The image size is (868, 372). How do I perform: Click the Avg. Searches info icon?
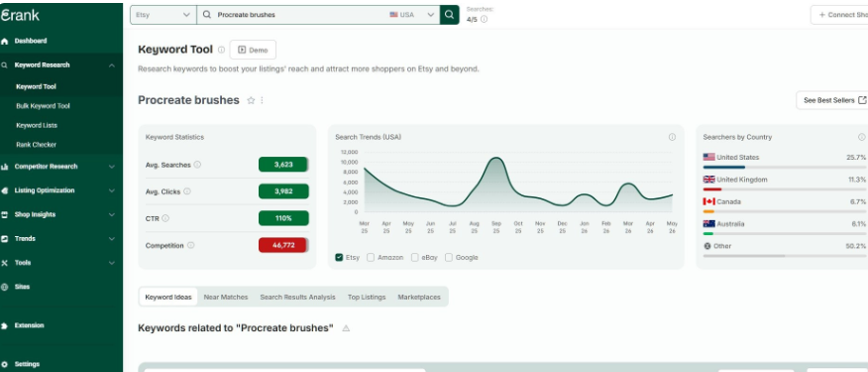(197, 165)
